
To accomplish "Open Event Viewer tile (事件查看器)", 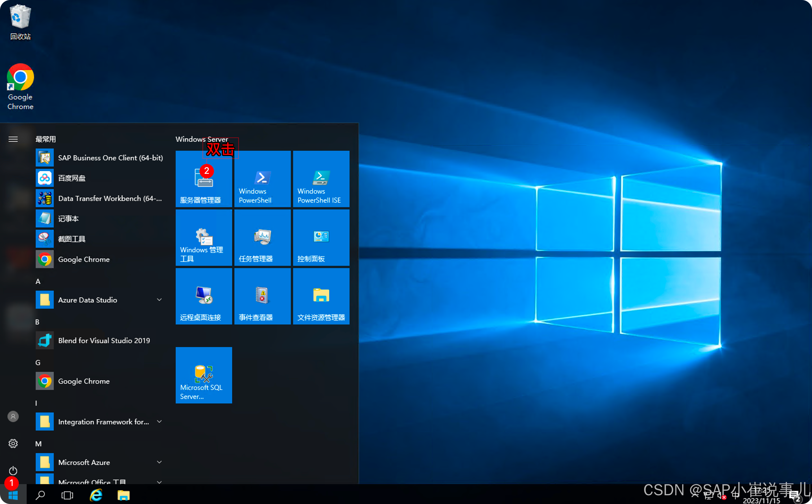I will click(x=263, y=296).
